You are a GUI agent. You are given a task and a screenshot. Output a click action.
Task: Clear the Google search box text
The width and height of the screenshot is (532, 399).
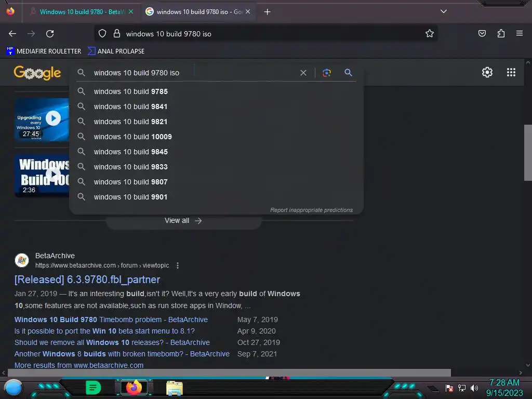click(x=303, y=73)
